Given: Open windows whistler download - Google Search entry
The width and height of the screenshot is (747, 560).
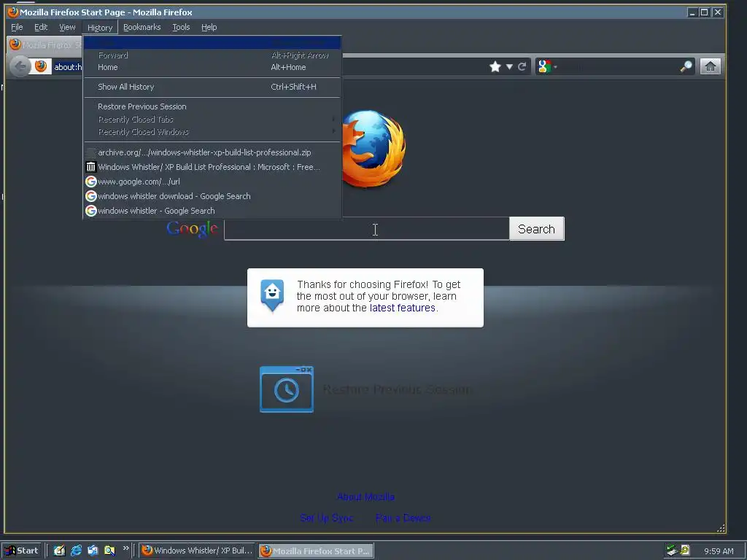Looking at the screenshot, I should point(212,196).
